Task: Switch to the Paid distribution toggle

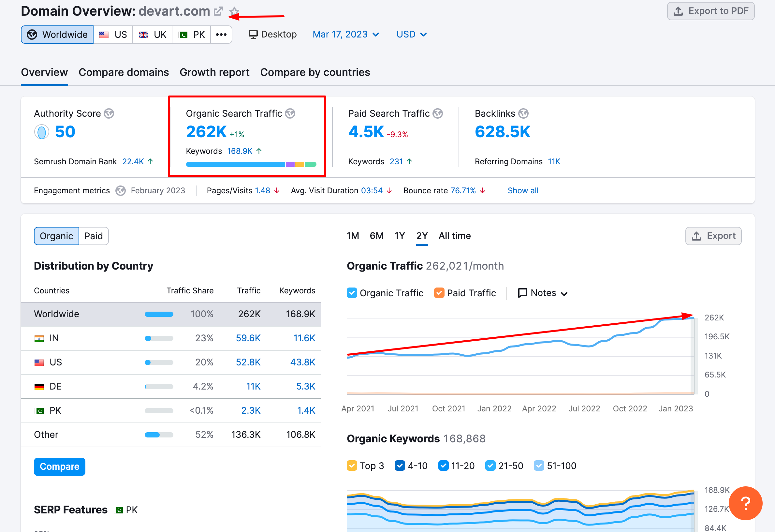Action: click(x=94, y=236)
